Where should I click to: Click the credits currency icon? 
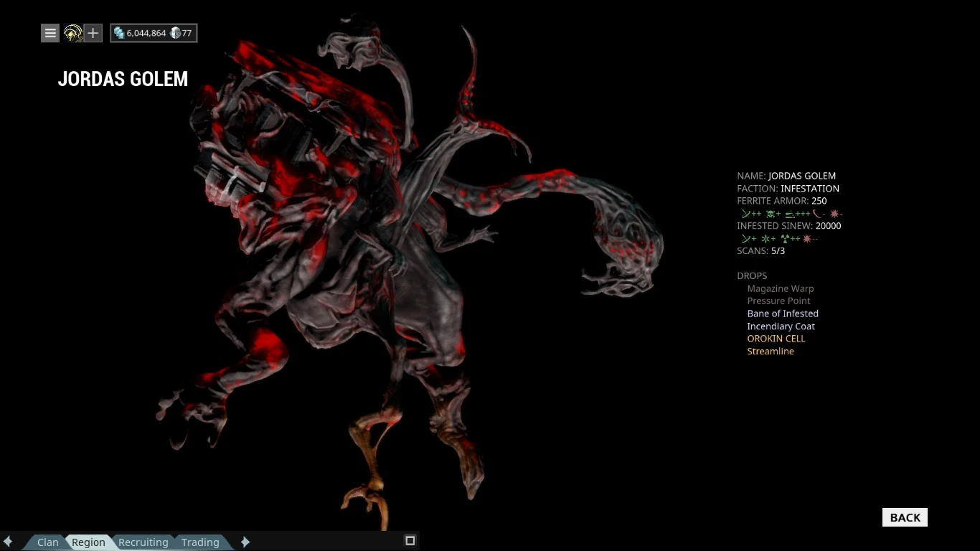click(119, 33)
